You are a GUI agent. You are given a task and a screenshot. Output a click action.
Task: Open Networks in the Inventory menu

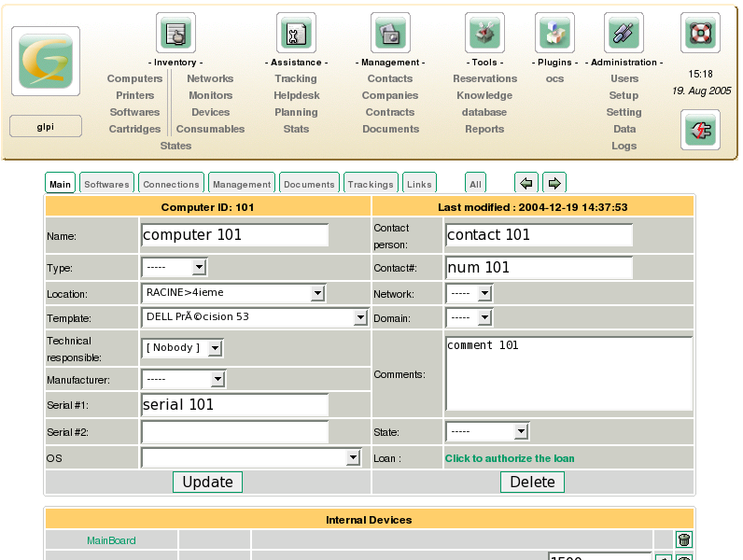click(210, 78)
